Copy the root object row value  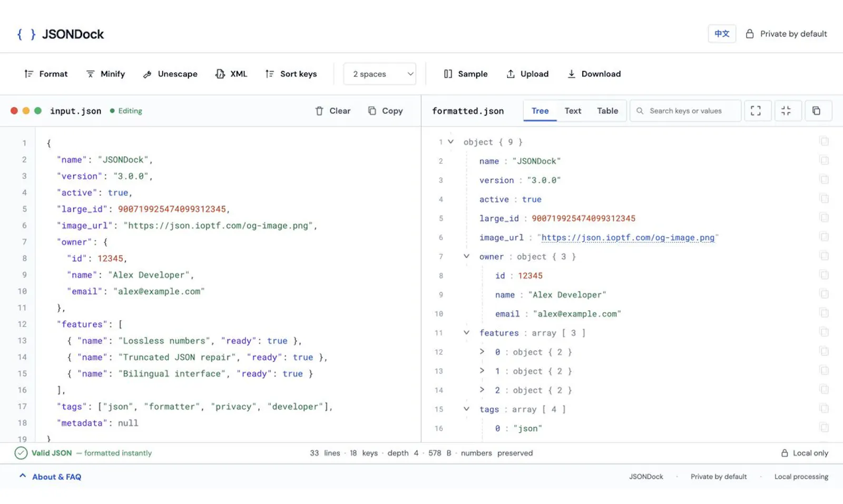coord(824,141)
